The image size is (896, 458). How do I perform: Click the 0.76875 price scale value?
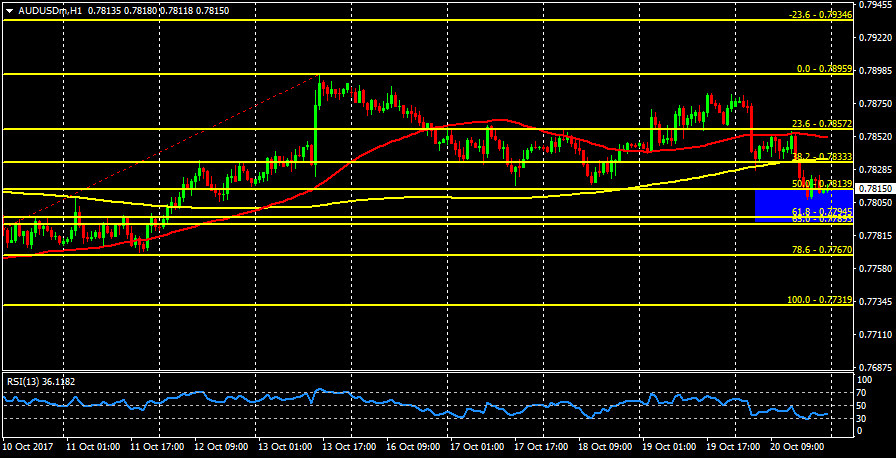875,367
